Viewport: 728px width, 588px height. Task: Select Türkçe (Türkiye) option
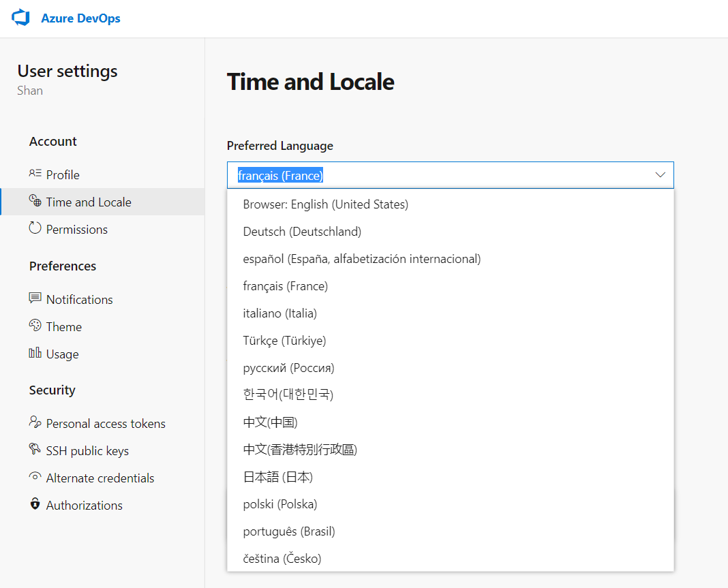pyautogui.click(x=451, y=341)
